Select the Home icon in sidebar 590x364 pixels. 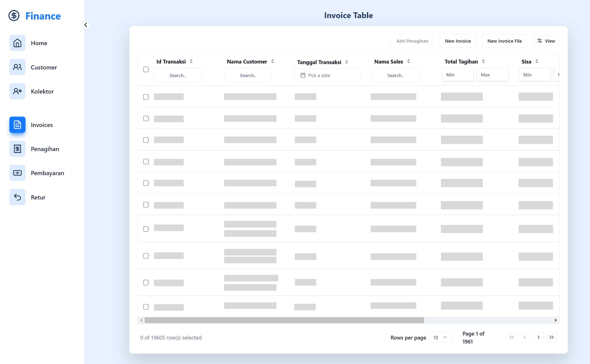(17, 43)
